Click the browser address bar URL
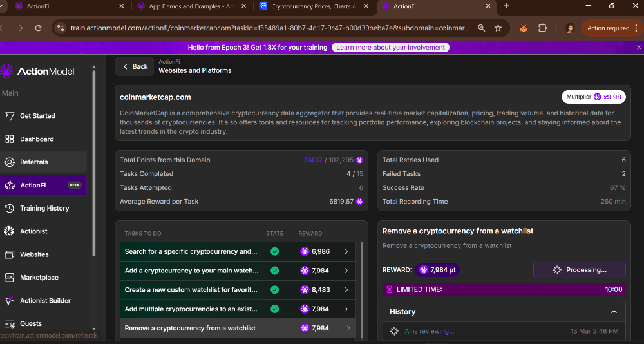 [x=270, y=28]
